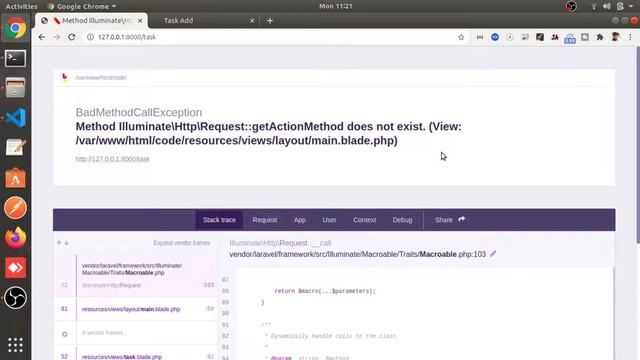Go back to the previous page
The image size is (640, 360).
(42, 37)
